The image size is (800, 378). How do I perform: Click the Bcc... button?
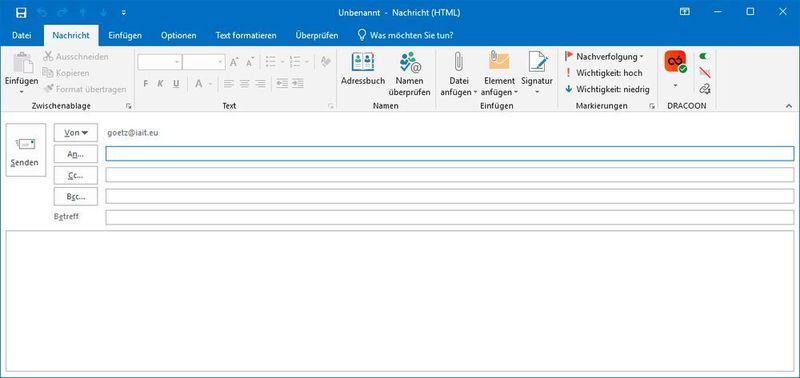click(76, 196)
